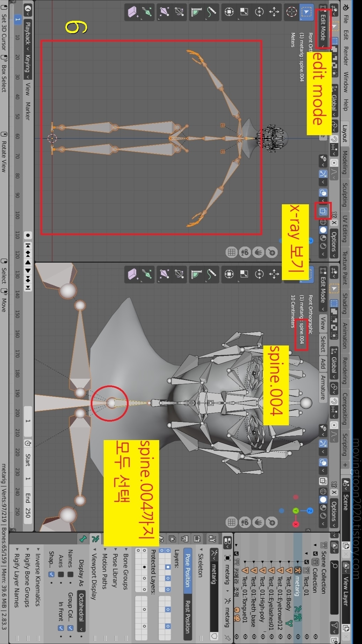Select the Extrude tool in the full-body viewport
Viewport: 362px width, 644px height.
pyautogui.click(x=146, y=12)
